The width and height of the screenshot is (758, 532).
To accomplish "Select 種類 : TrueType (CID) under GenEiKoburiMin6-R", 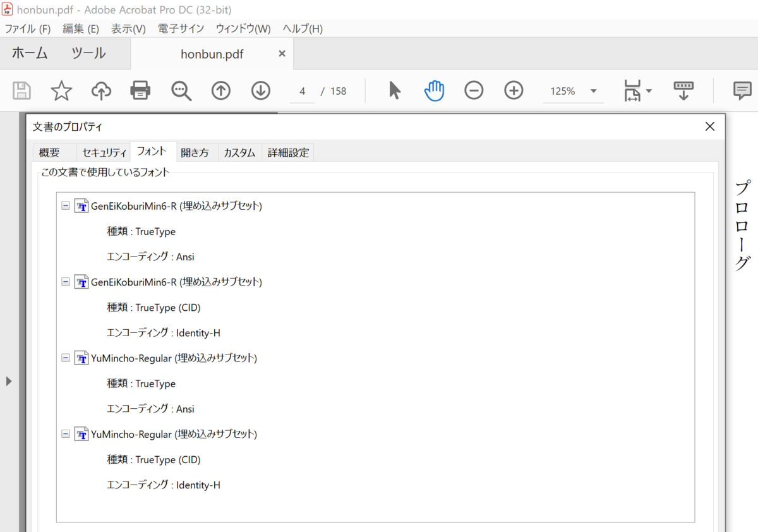I will click(x=154, y=308).
